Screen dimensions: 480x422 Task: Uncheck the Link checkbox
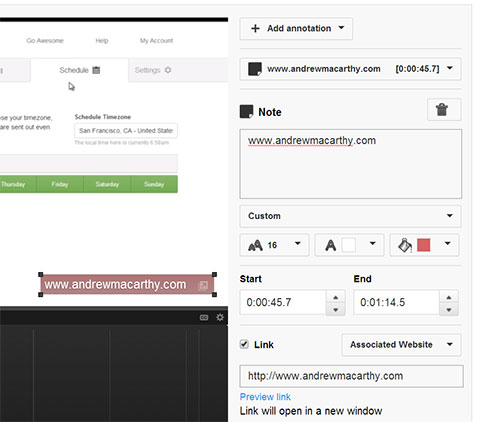click(x=244, y=344)
